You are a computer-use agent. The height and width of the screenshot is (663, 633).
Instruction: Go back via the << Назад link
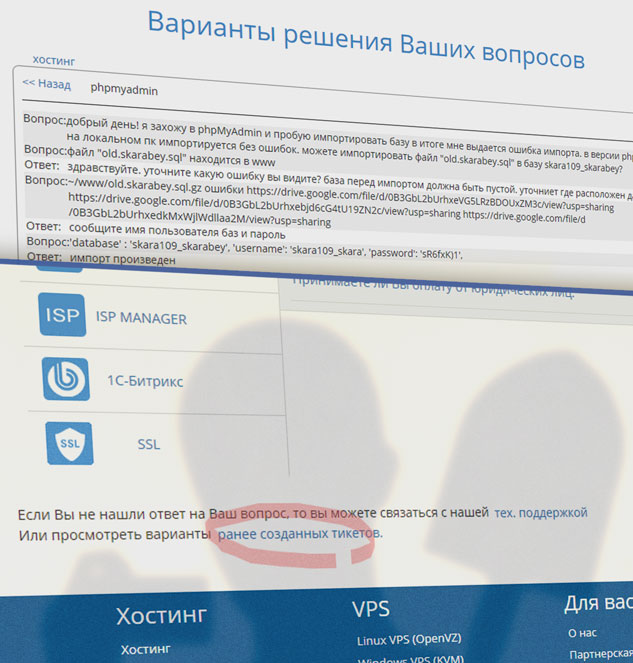pos(47,83)
